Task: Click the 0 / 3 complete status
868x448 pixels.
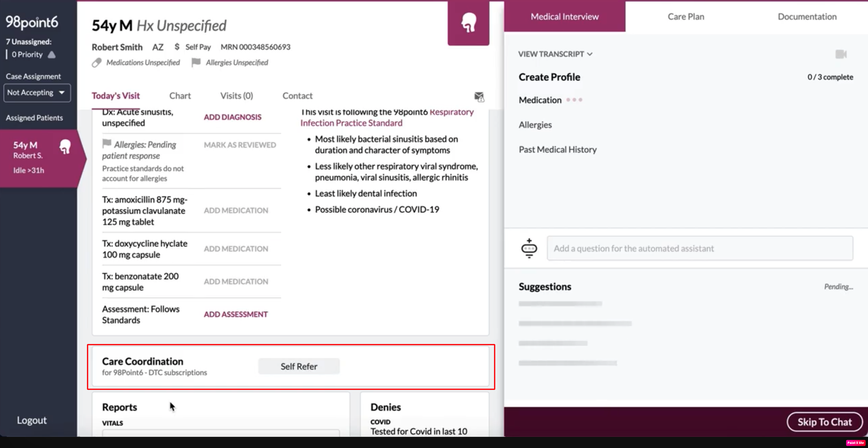Action: click(x=830, y=77)
